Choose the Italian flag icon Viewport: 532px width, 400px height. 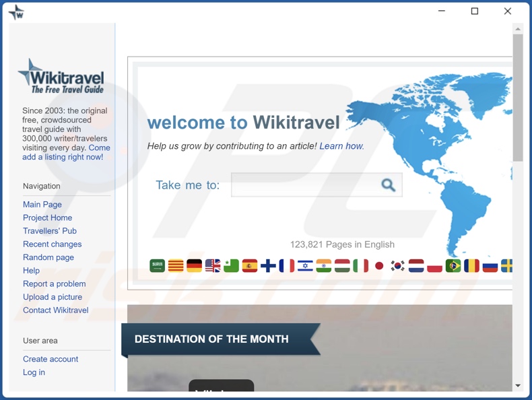tap(361, 265)
